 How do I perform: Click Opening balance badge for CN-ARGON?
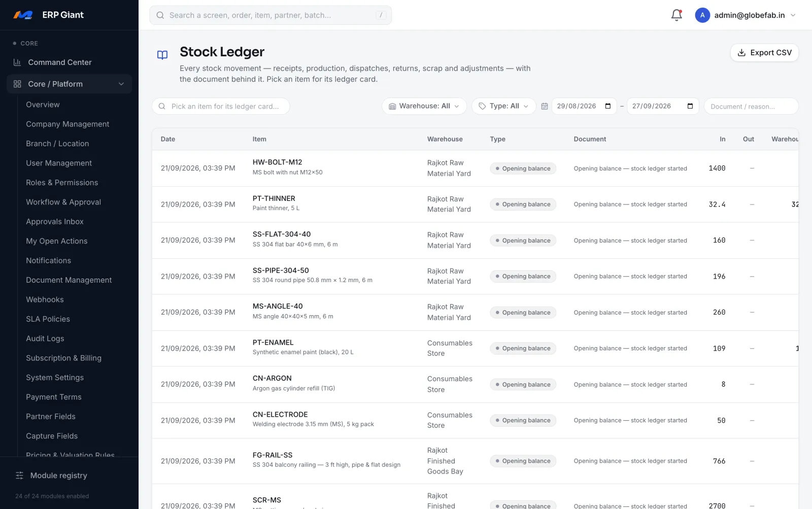pos(523,385)
